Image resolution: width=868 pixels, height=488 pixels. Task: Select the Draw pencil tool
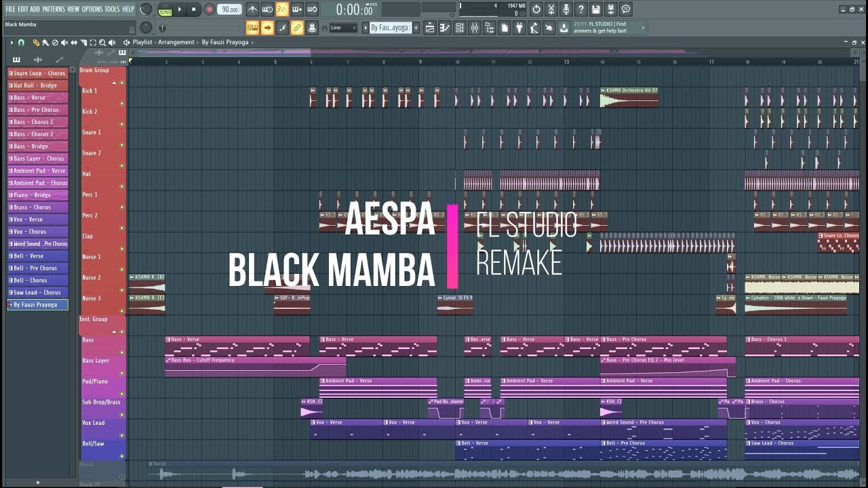[x=36, y=42]
